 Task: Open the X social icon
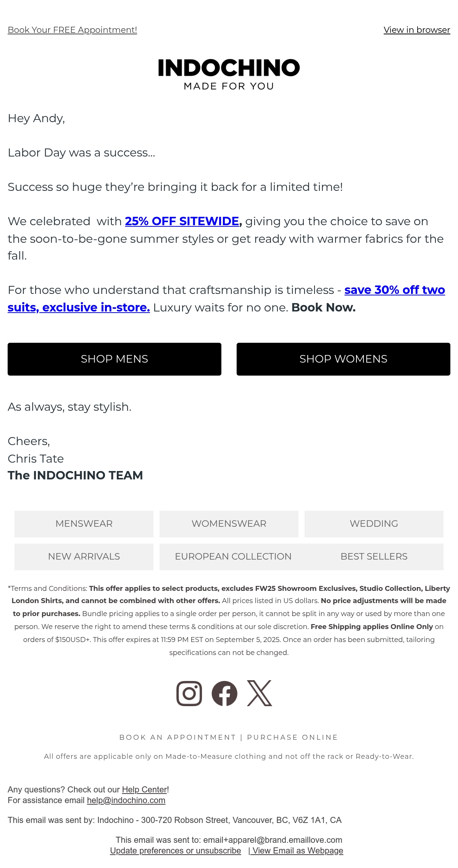(260, 693)
